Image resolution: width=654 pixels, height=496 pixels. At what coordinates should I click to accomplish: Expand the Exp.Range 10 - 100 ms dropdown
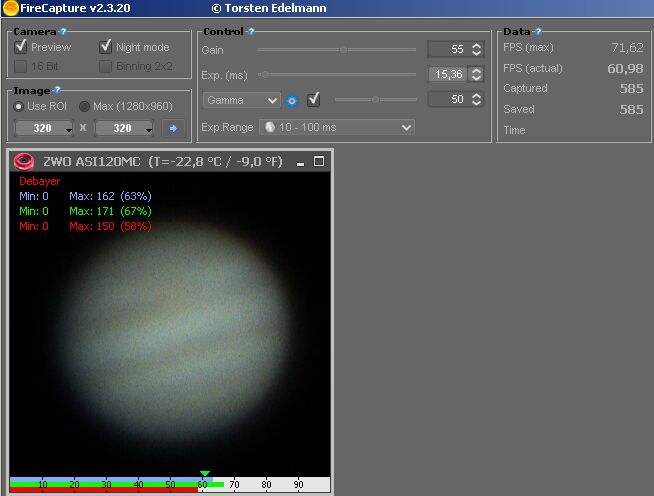337,127
